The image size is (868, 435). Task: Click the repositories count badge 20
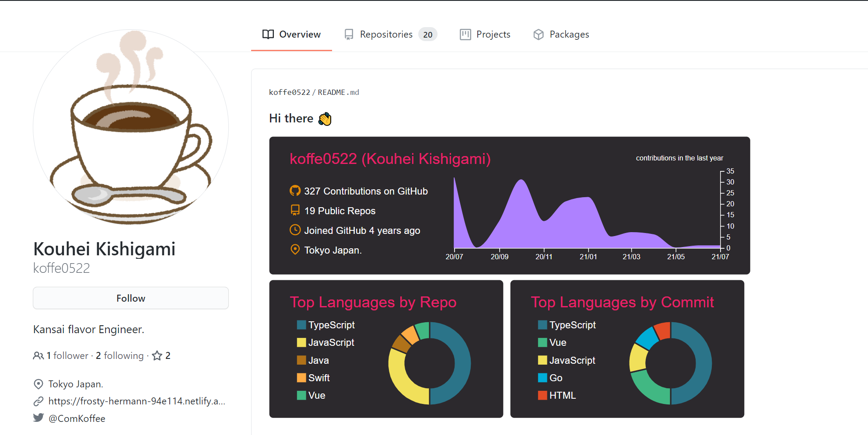pos(428,35)
